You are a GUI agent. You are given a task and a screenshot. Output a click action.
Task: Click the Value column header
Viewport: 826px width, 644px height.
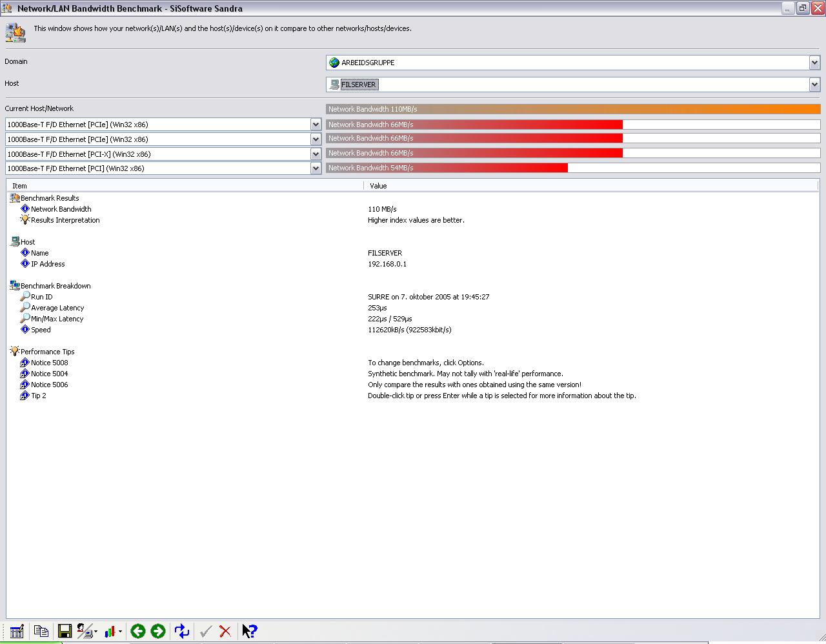(592, 186)
